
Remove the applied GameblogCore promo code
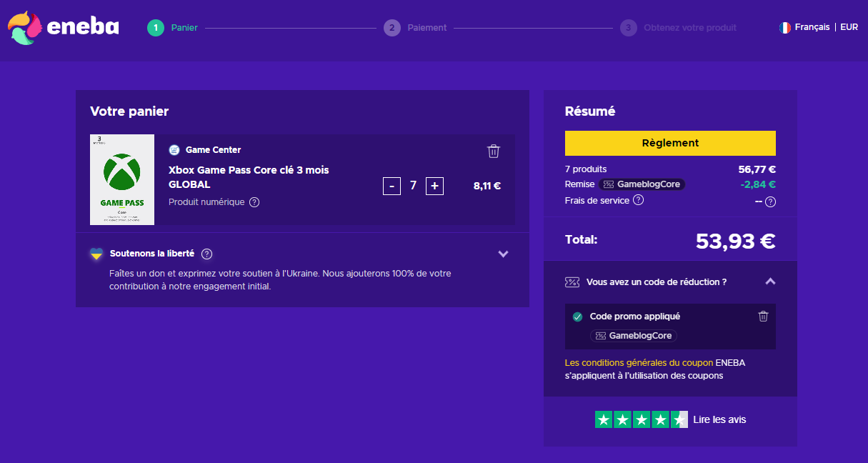pos(763,317)
